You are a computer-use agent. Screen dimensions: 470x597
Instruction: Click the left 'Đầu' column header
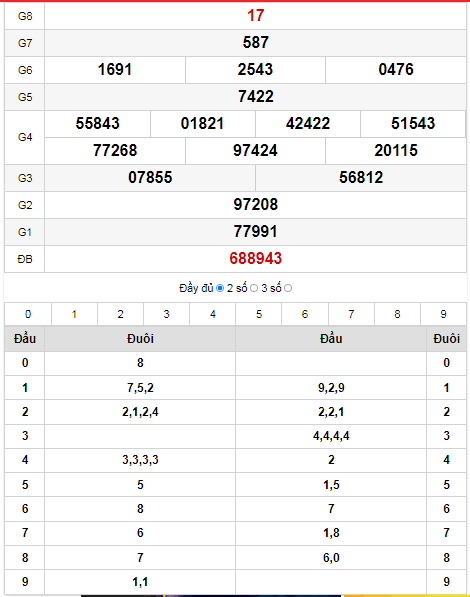pyautogui.click(x=25, y=338)
